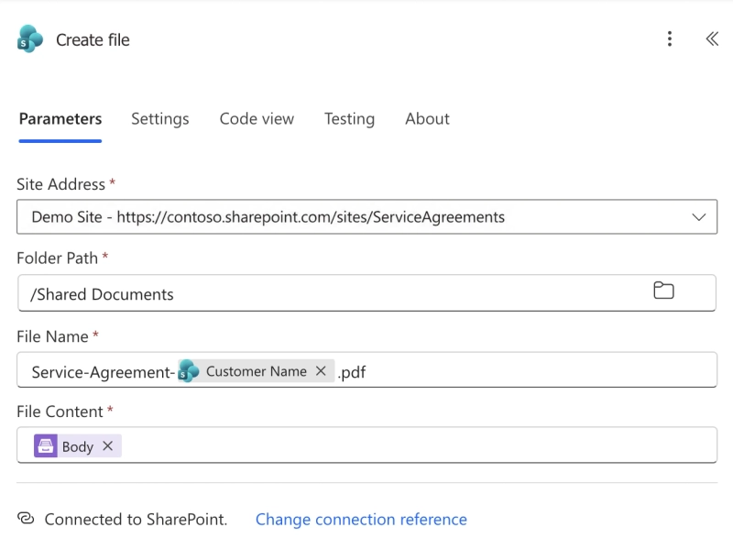The height and width of the screenshot is (560, 733).
Task: Click the Body dynamic content token
Action: (78, 446)
